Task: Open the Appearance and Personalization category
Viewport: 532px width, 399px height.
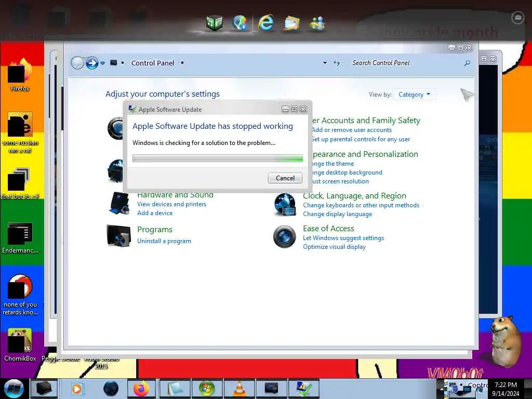Action: coord(365,154)
